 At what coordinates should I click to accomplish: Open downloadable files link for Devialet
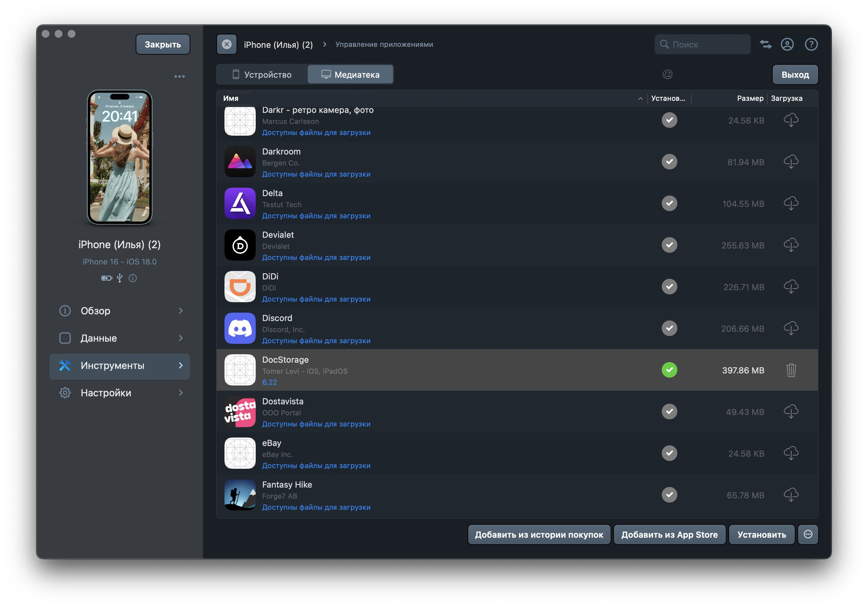click(316, 257)
